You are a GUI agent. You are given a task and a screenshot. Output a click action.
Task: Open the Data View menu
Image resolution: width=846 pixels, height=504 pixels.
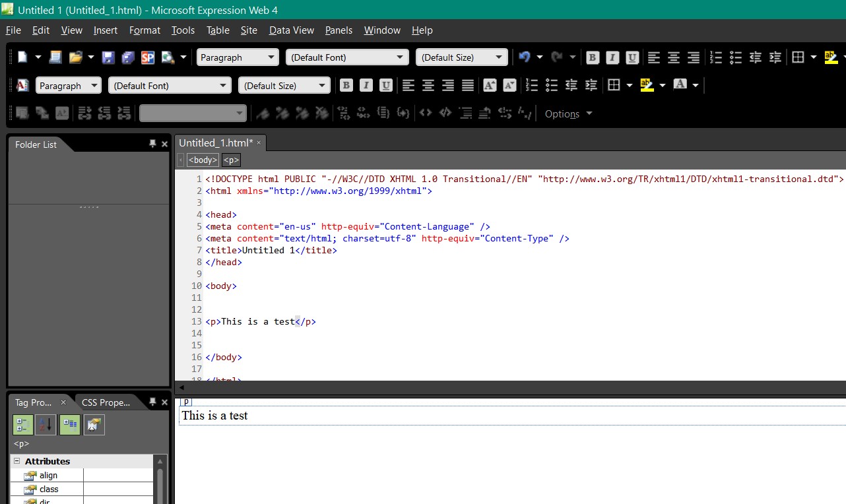292,30
